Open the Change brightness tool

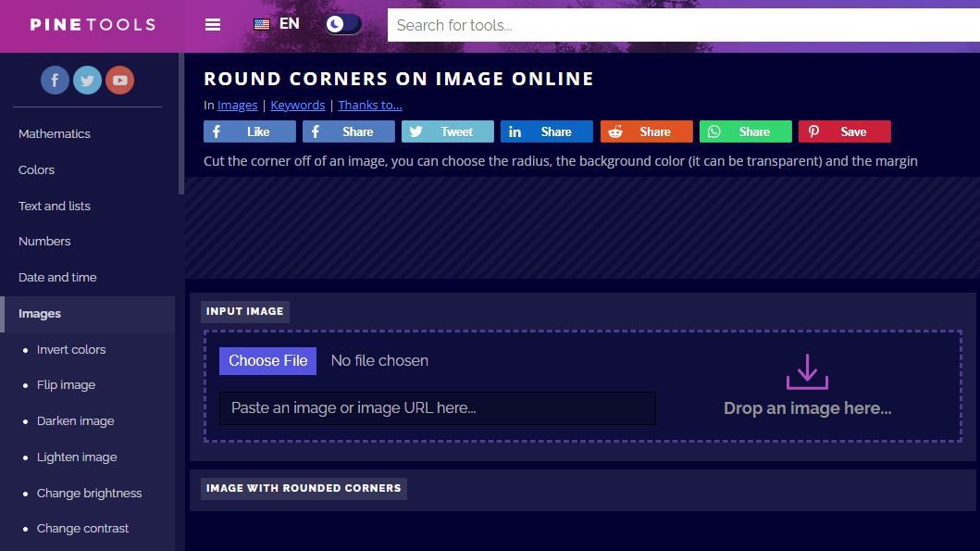(x=90, y=493)
